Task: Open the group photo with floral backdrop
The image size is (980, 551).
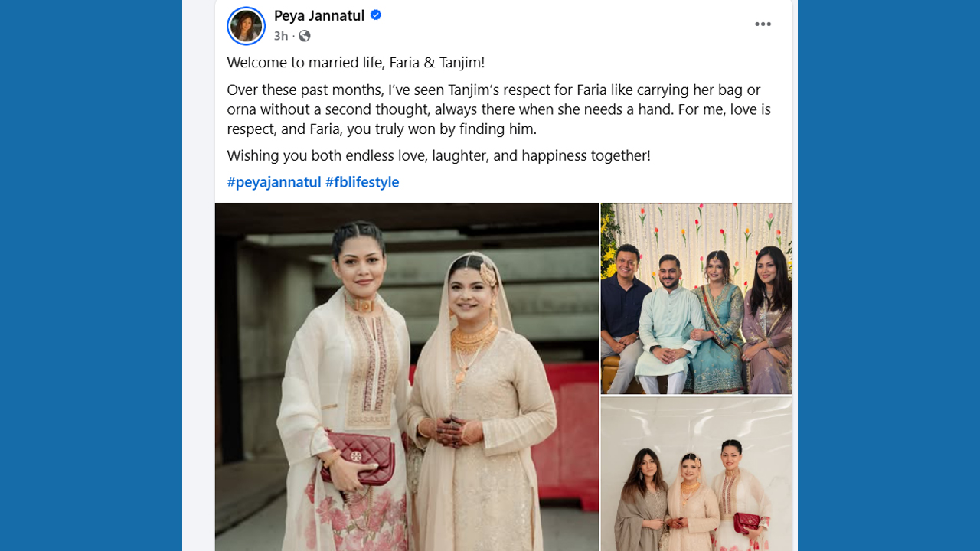Action: 697,298
